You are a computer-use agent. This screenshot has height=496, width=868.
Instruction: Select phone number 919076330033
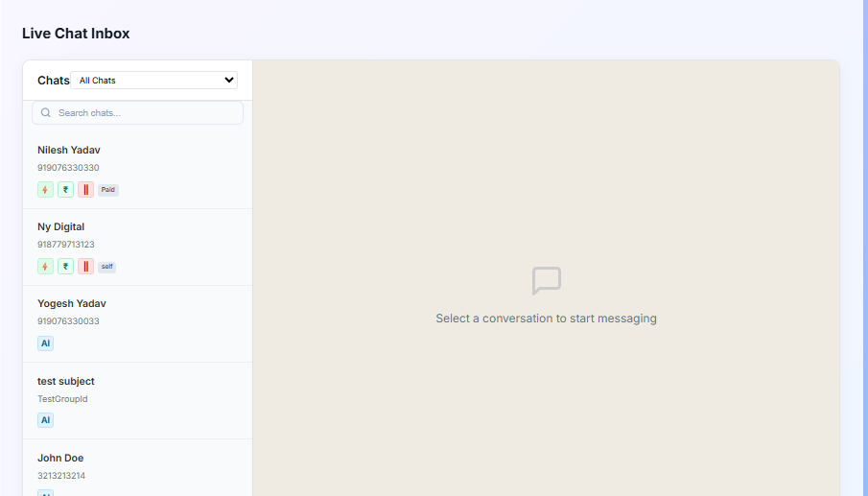click(x=68, y=321)
